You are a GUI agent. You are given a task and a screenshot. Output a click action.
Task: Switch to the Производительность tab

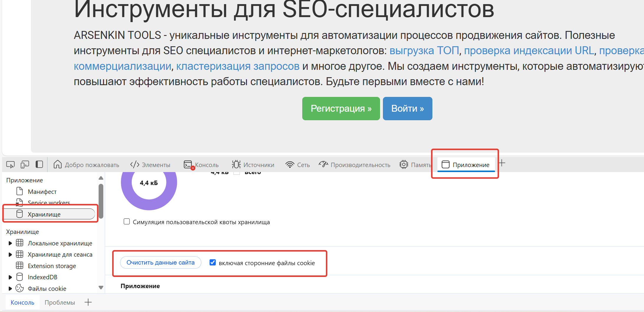click(354, 165)
